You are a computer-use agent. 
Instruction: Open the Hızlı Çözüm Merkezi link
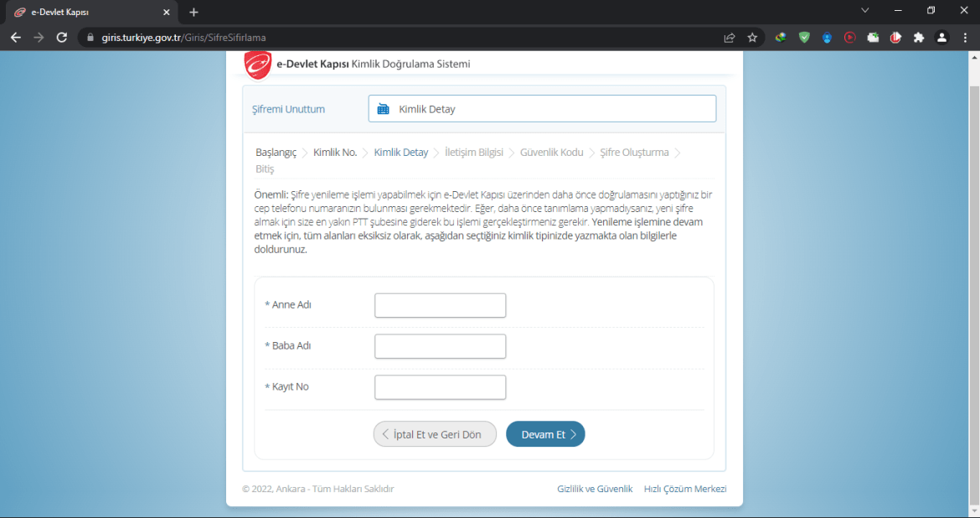click(x=684, y=489)
